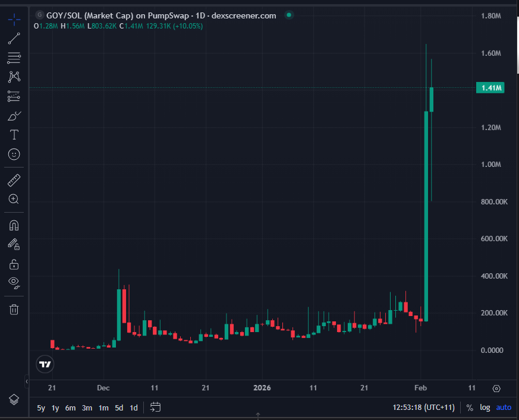The height and width of the screenshot is (420, 519).
Task: Click the TradingView watermark logo
Action: pos(45,364)
